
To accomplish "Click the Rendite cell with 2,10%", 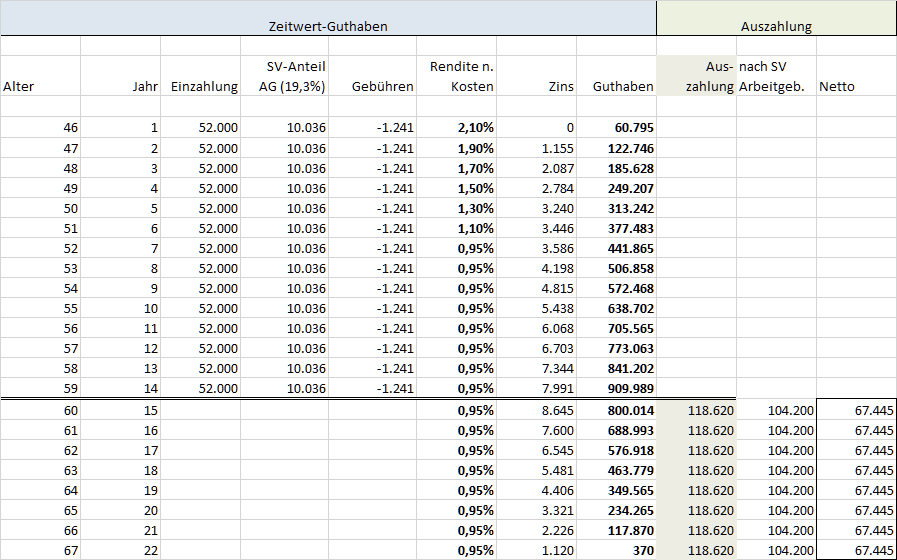I will pos(456,128).
